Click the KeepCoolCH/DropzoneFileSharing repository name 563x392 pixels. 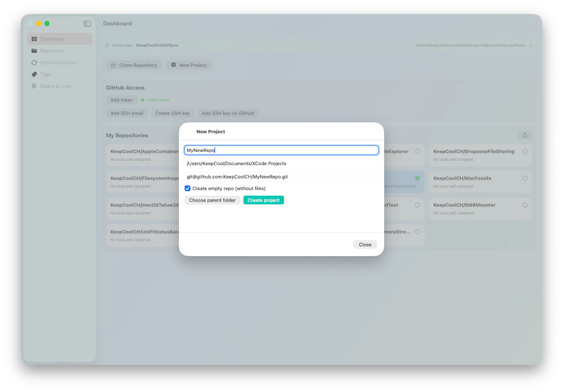click(474, 152)
